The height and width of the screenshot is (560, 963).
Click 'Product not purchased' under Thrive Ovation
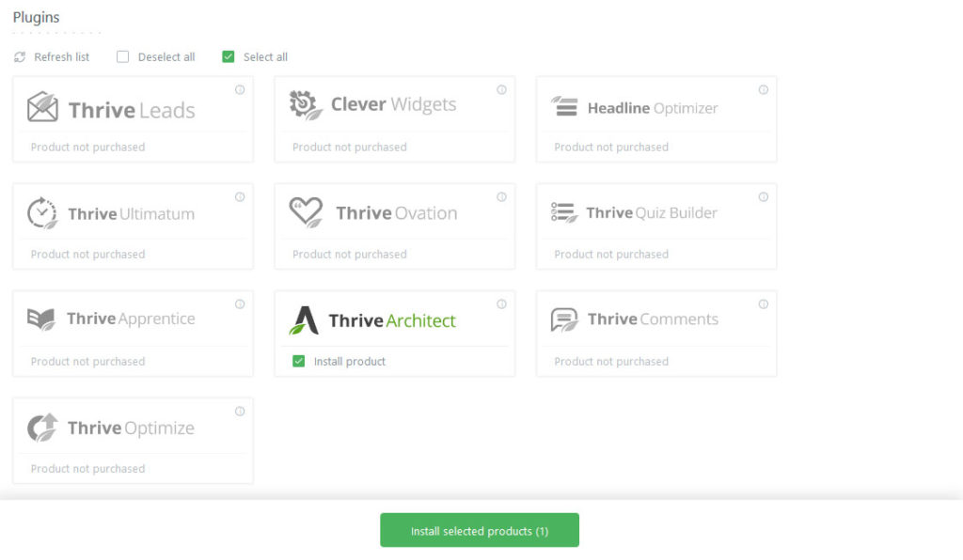pos(350,255)
